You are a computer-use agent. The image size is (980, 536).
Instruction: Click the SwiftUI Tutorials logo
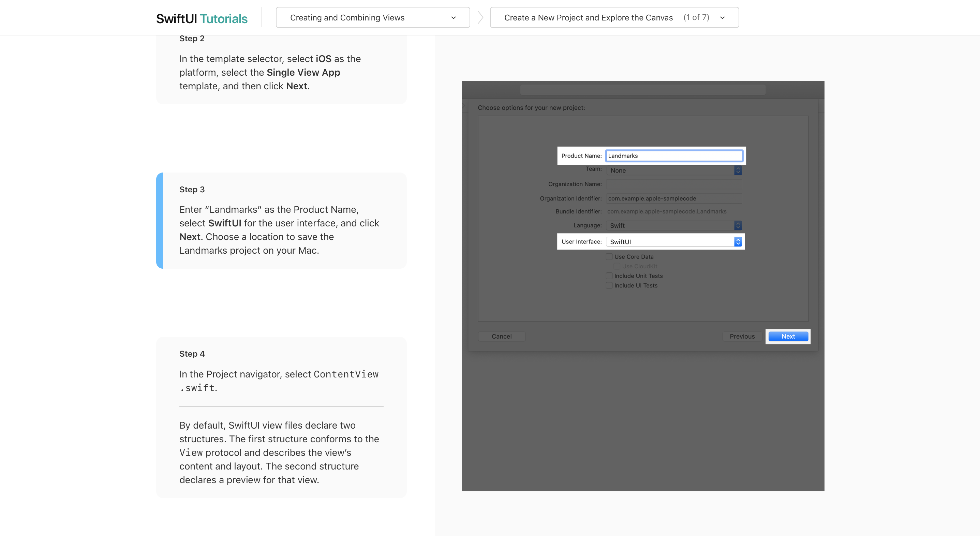coord(202,18)
